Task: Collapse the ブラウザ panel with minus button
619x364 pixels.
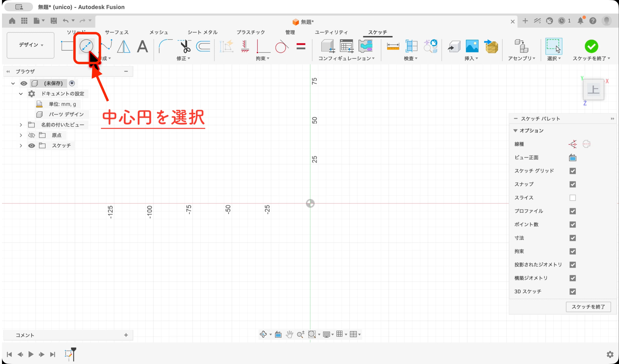Action: tap(126, 71)
